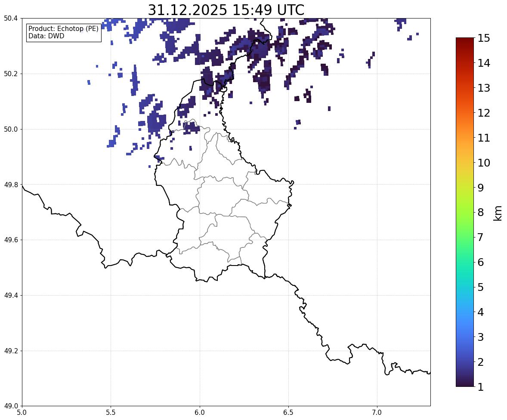Viewport: 507px width, 420px height.
Task: Click the latitude axis label 49.0
Action: pyautogui.click(x=11, y=406)
